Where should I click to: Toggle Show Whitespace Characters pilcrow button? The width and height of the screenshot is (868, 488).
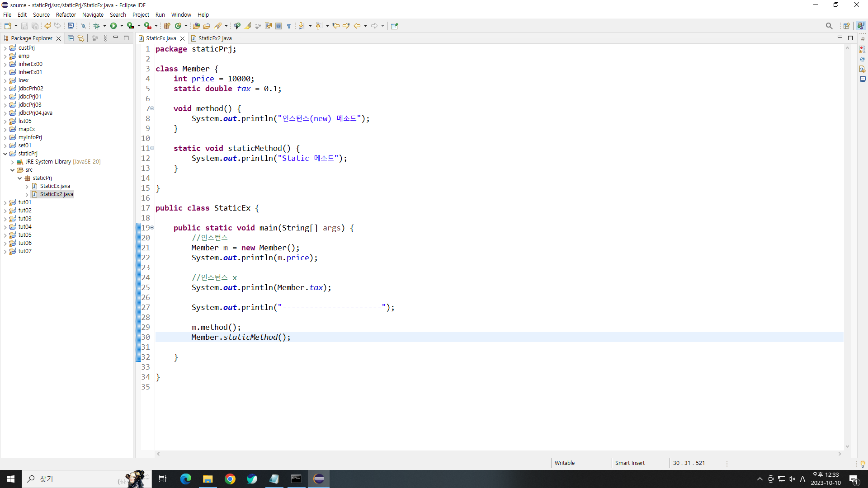289,26
